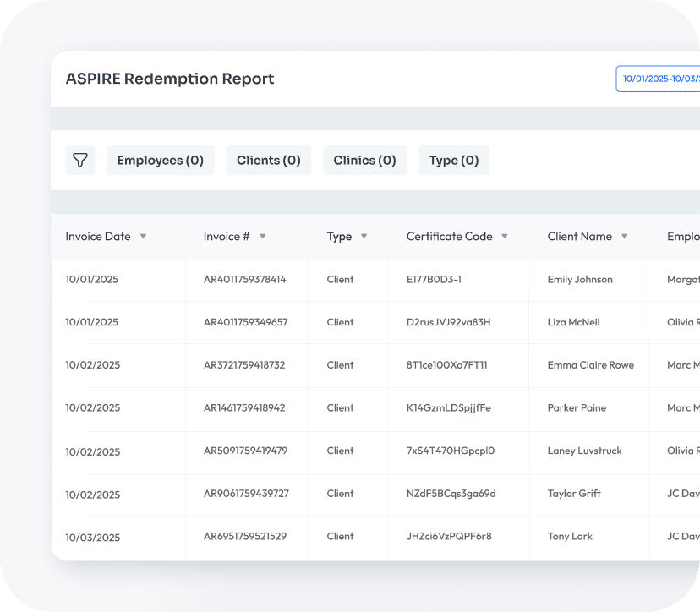Select the Tony Lark row
Image resolution: width=700 pixels, height=612 pixels.
click(x=570, y=536)
